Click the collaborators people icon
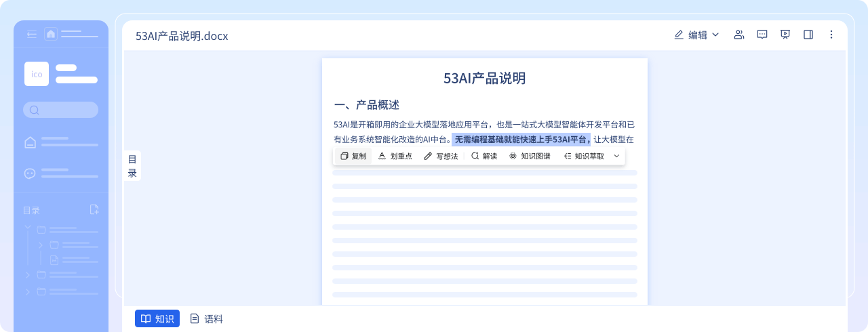Viewport: 868px width, 332px height. coord(739,35)
